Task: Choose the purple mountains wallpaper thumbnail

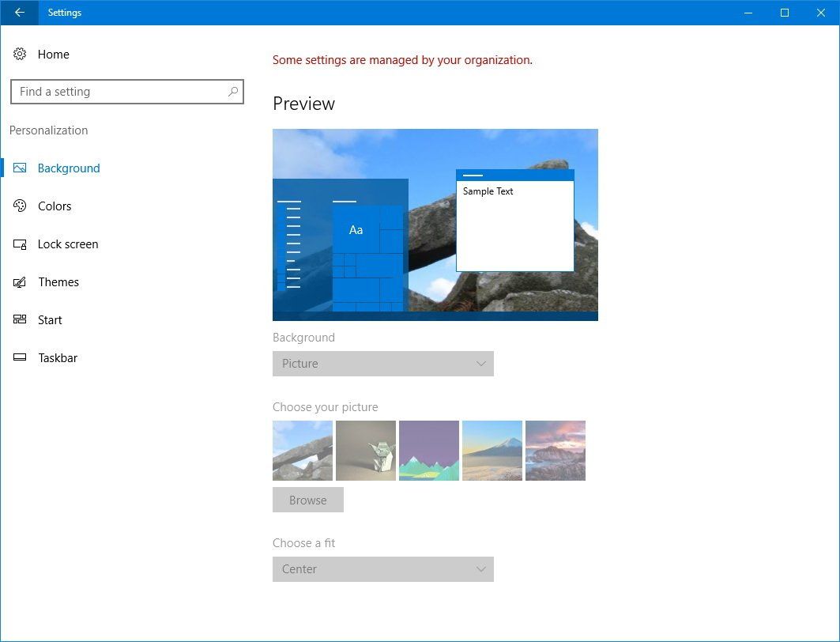Action: (428, 450)
